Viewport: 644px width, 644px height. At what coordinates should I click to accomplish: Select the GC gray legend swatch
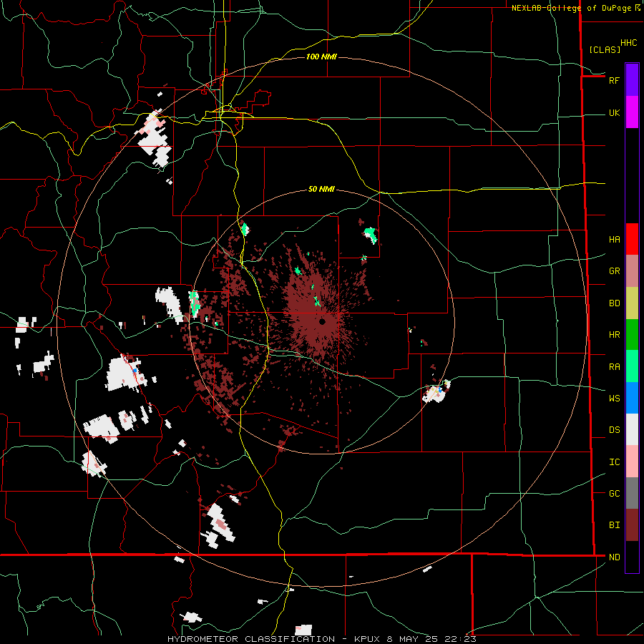pyautogui.click(x=632, y=493)
